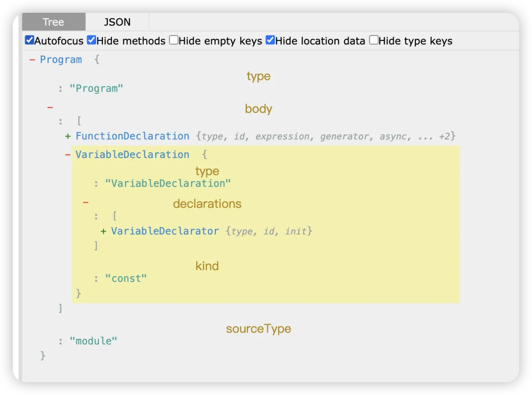
Task: Select the Program node label
Action: (x=61, y=60)
